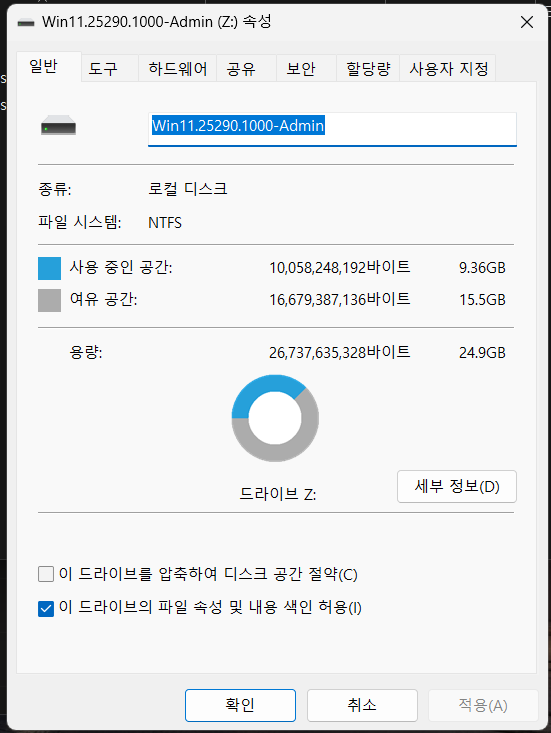This screenshot has width=551, height=733.
Task: Click the 15.5GB free size
Action: tap(482, 300)
